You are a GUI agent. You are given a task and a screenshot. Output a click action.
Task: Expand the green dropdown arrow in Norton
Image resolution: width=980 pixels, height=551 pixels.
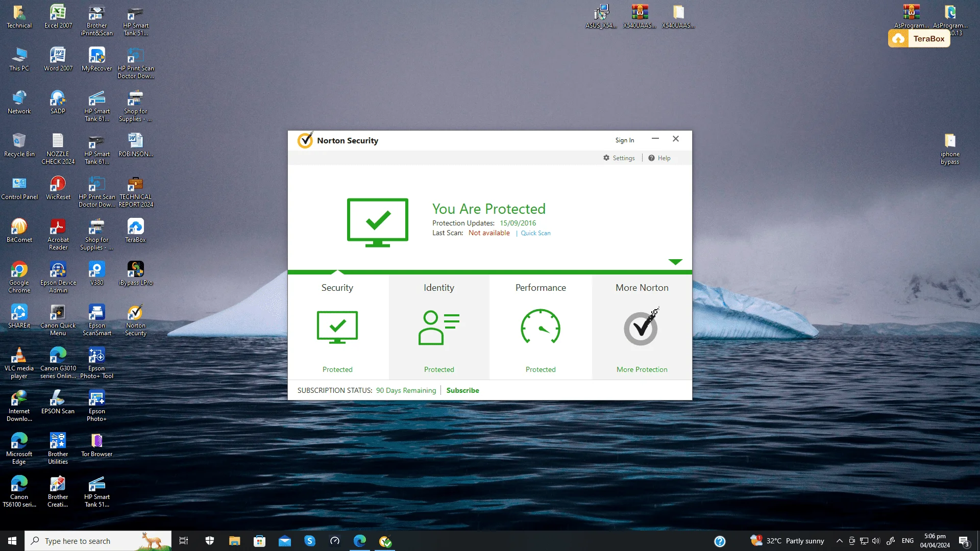(675, 262)
